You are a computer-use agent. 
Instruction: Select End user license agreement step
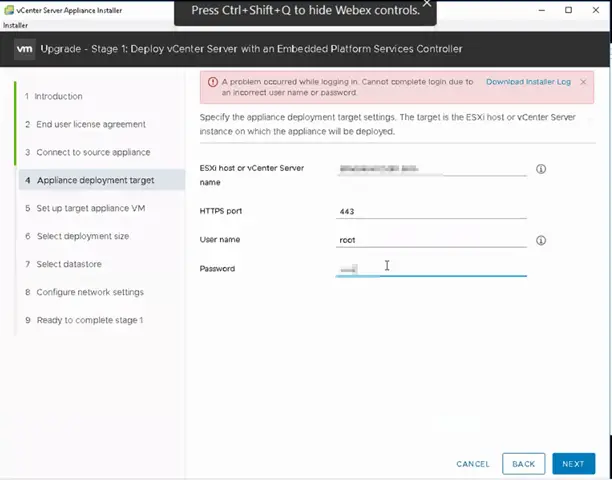pyautogui.click(x=85, y=124)
